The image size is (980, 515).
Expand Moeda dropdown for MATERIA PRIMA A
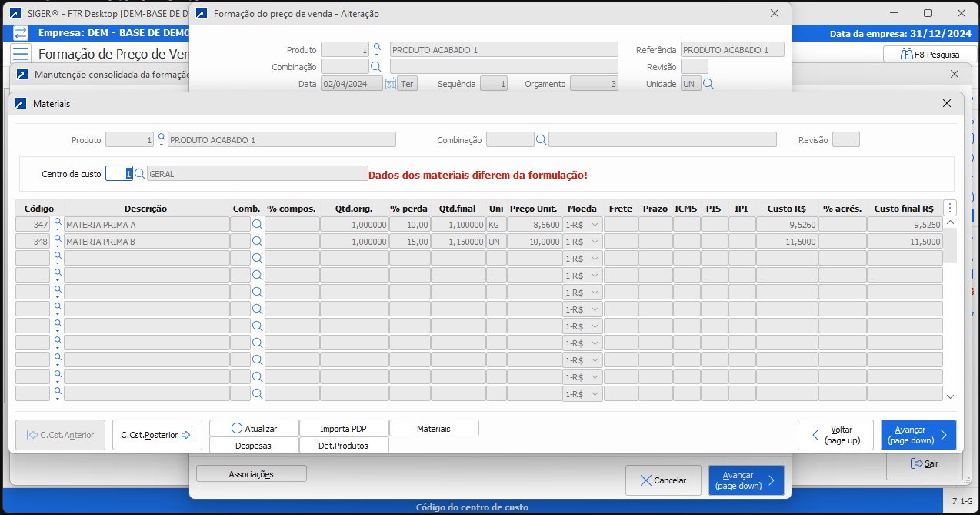[x=594, y=224]
